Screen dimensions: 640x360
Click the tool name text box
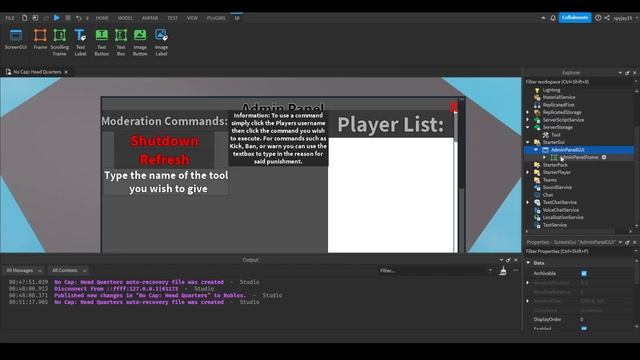pos(166,182)
